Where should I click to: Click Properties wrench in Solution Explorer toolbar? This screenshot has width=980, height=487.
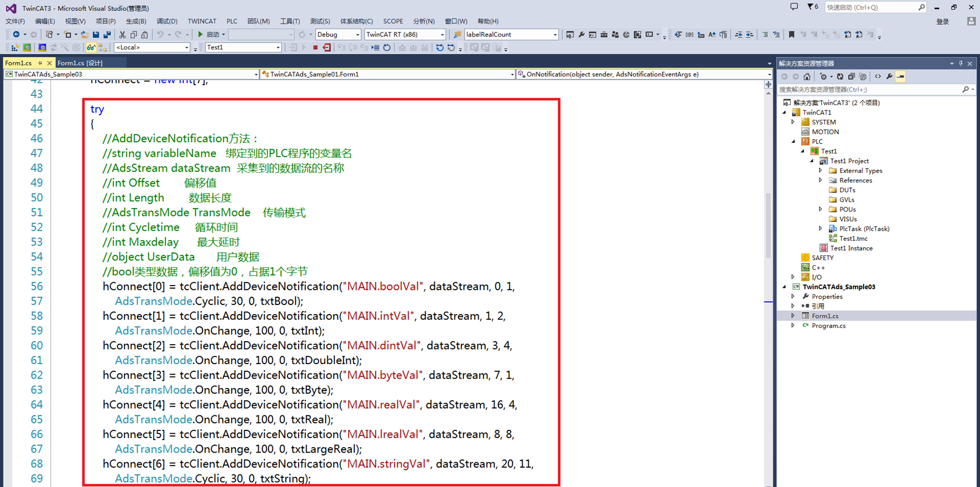click(889, 76)
